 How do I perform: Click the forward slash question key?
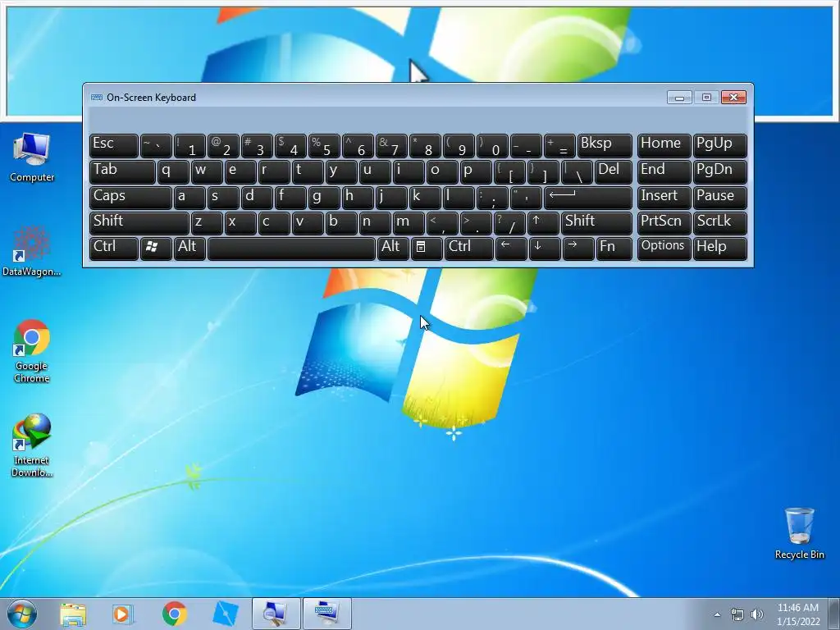coord(509,223)
